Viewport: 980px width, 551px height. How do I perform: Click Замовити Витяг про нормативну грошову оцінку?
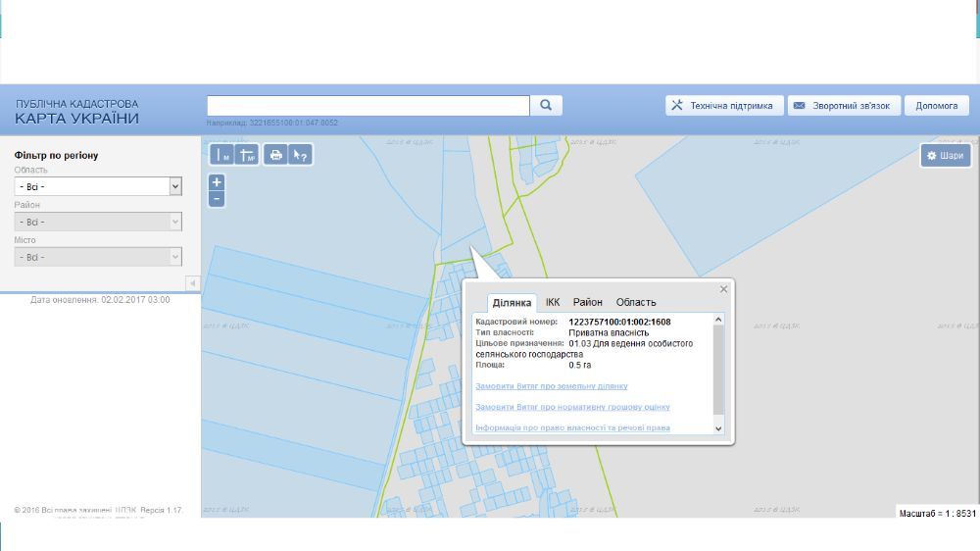(572, 407)
